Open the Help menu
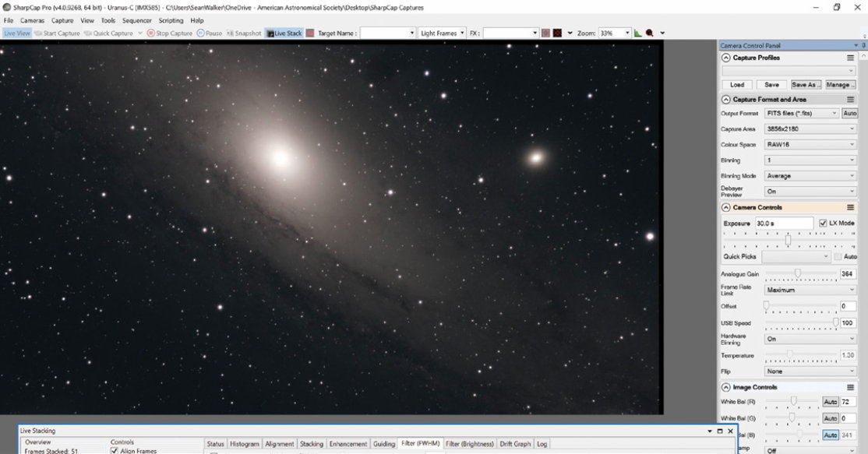The height and width of the screenshot is (454, 868). point(197,20)
